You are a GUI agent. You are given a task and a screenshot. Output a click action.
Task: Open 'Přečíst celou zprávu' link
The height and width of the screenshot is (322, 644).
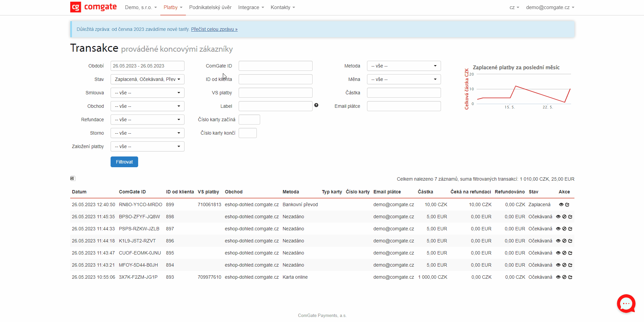tap(214, 29)
